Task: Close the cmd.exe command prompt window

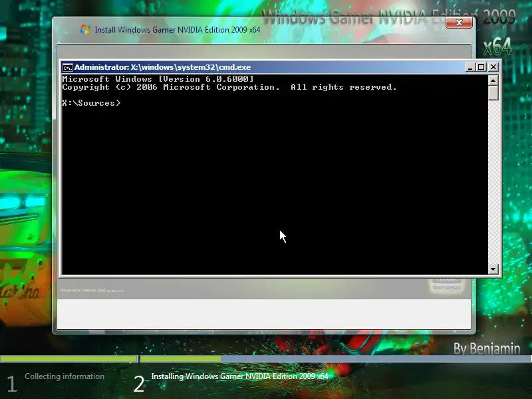Action: click(x=493, y=67)
